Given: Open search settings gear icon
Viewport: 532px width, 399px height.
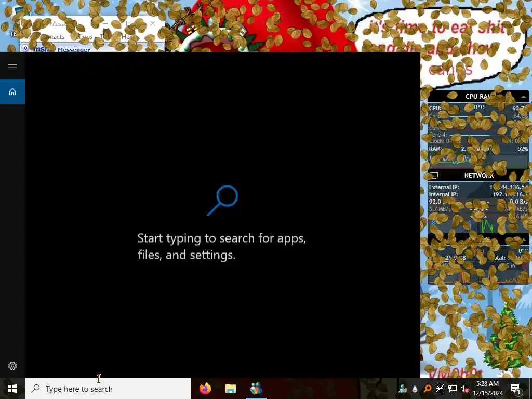Looking at the screenshot, I should point(12,366).
